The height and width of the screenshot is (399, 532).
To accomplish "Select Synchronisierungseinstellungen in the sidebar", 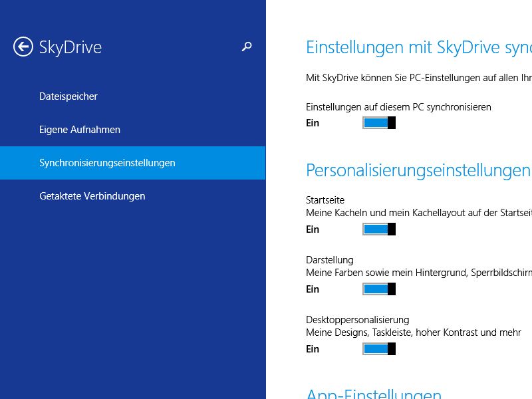I will coord(132,163).
